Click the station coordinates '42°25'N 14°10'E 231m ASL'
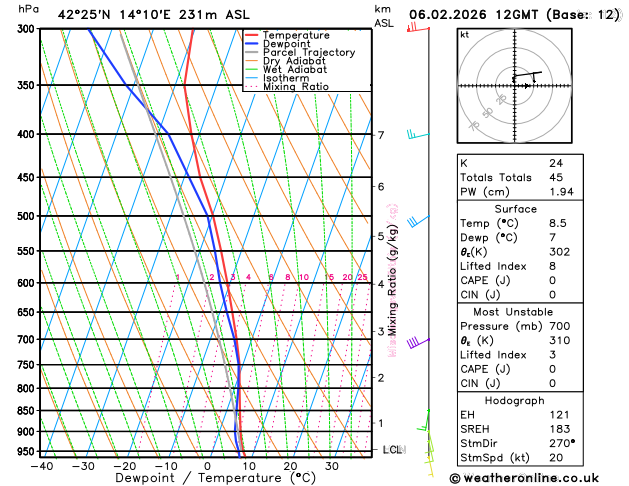This screenshot has height=486, width=629. 154,15
